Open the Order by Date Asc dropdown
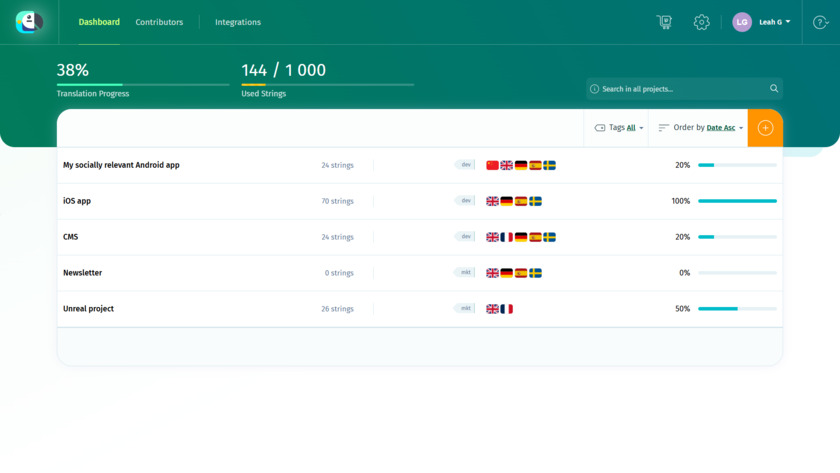Screen dimensions: 840x473 (701, 127)
